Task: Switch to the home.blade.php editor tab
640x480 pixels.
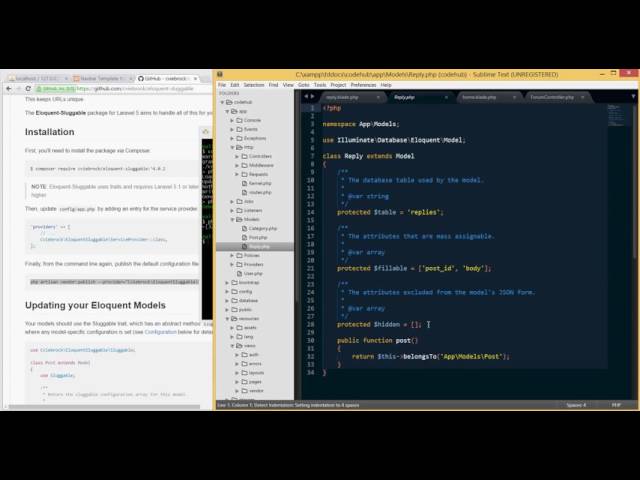Action: [487, 97]
